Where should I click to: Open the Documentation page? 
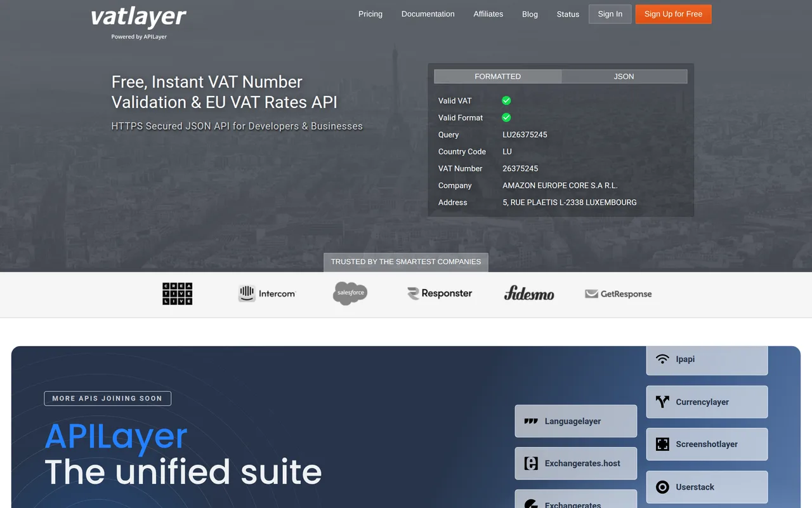[x=428, y=14]
